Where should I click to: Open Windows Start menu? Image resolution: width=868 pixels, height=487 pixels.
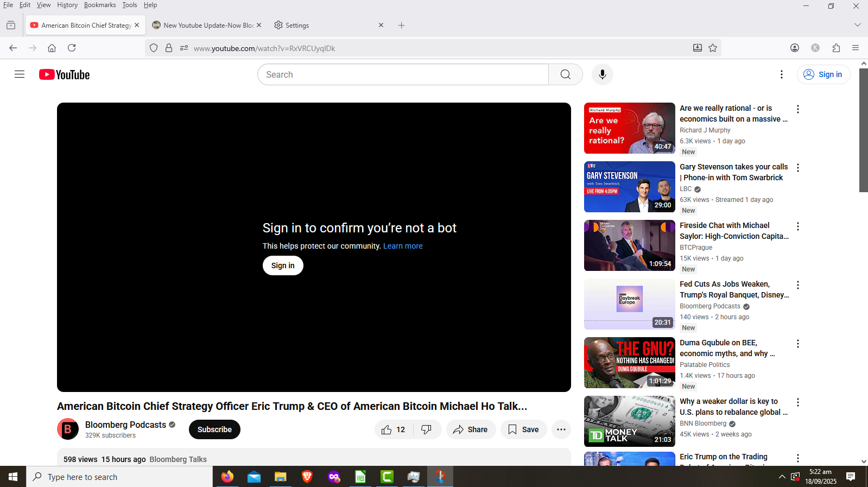click(13, 477)
